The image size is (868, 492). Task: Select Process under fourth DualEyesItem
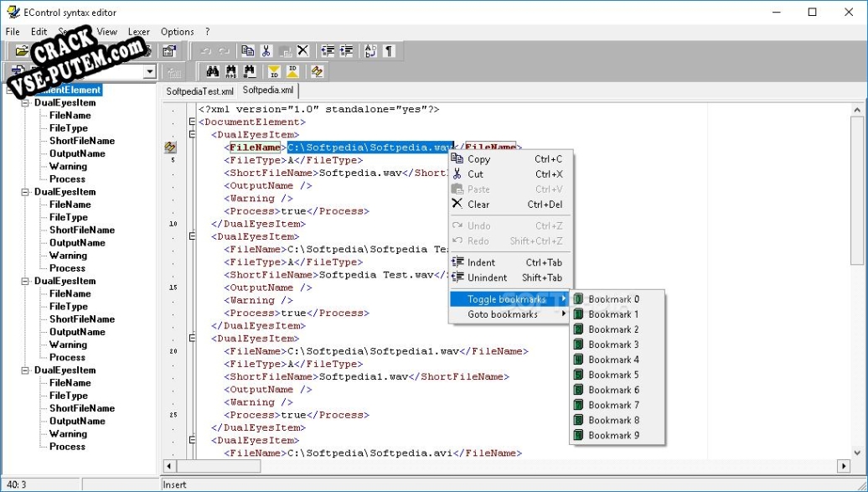[x=67, y=447]
